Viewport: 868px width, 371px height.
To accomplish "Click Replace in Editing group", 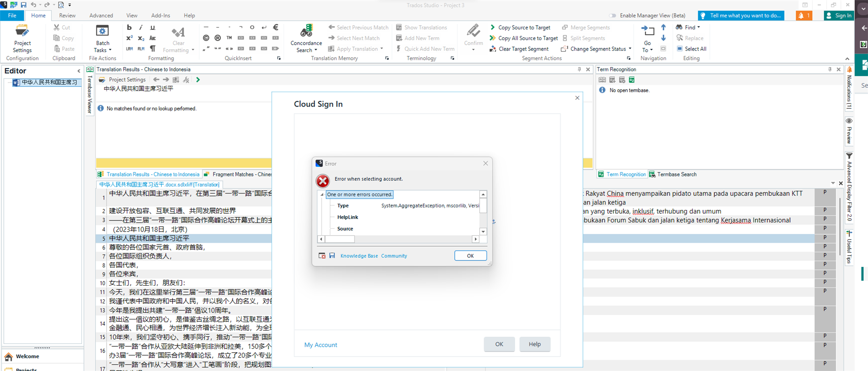I will click(690, 38).
